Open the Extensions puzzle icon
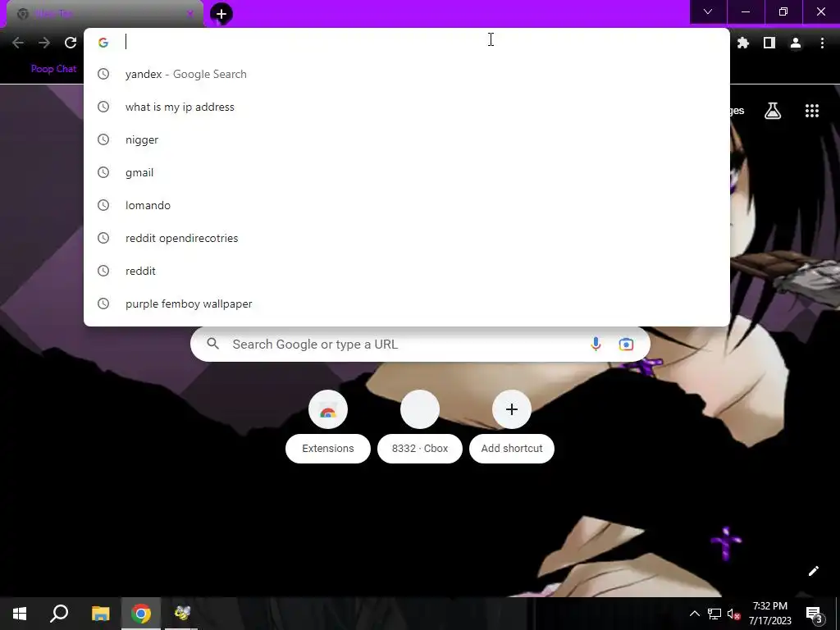Image resolution: width=840 pixels, height=630 pixels. [743, 43]
